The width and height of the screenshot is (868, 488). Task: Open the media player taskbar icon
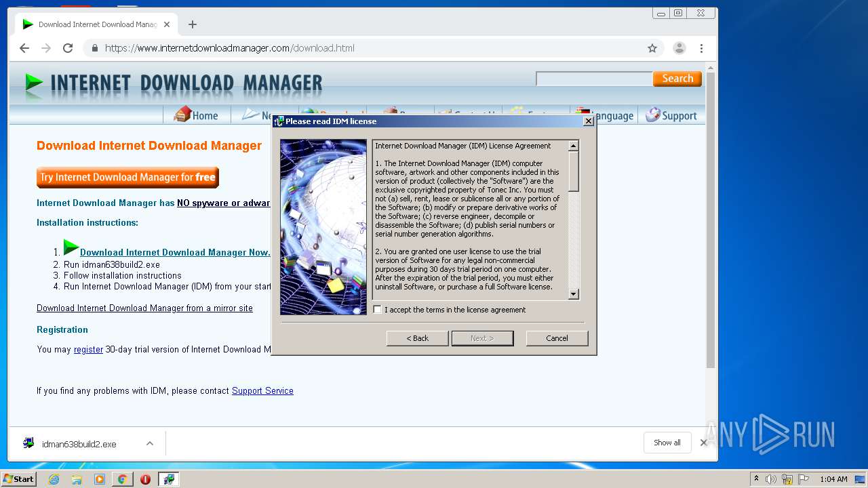[x=100, y=479]
